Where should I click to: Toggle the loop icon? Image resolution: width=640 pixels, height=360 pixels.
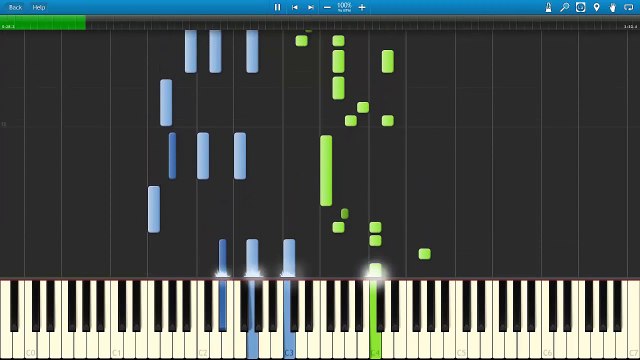point(629,7)
